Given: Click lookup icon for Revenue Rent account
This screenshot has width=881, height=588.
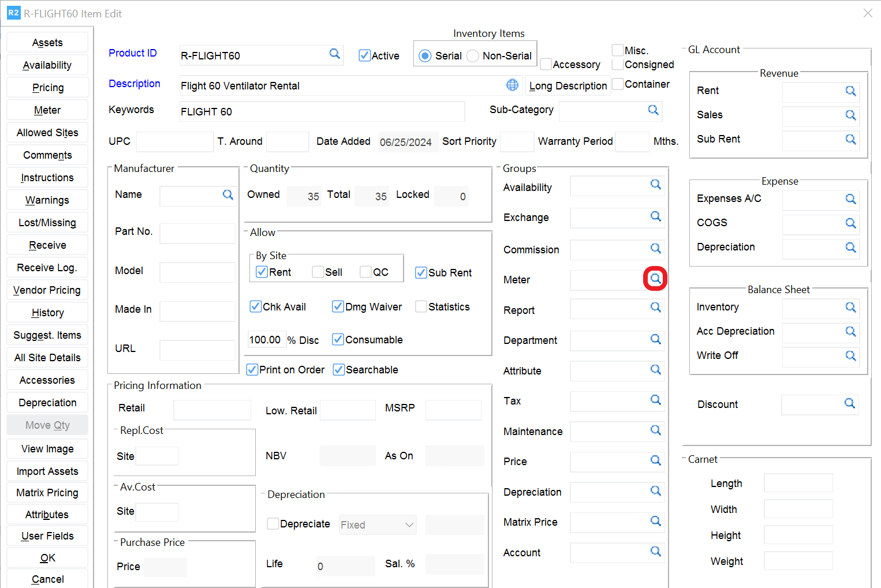Looking at the screenshot, I should pyautogui.click(x=850, y=91).
